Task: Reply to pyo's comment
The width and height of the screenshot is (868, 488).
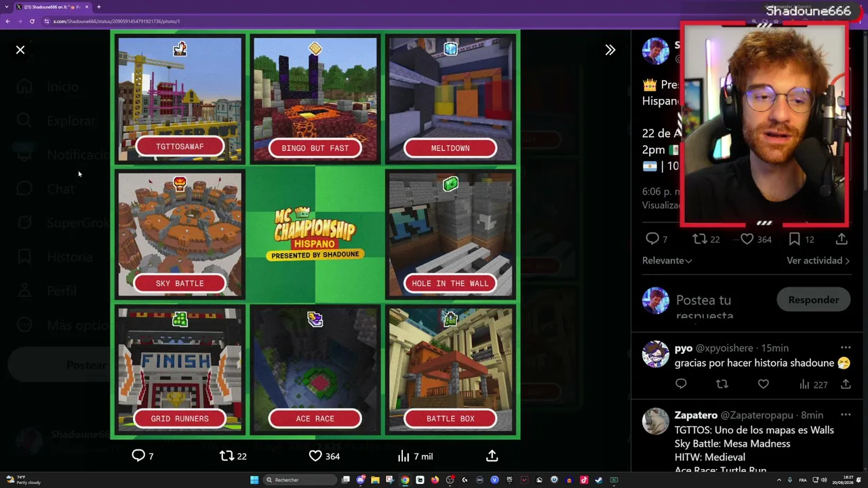Action: [x=681, y=384]
